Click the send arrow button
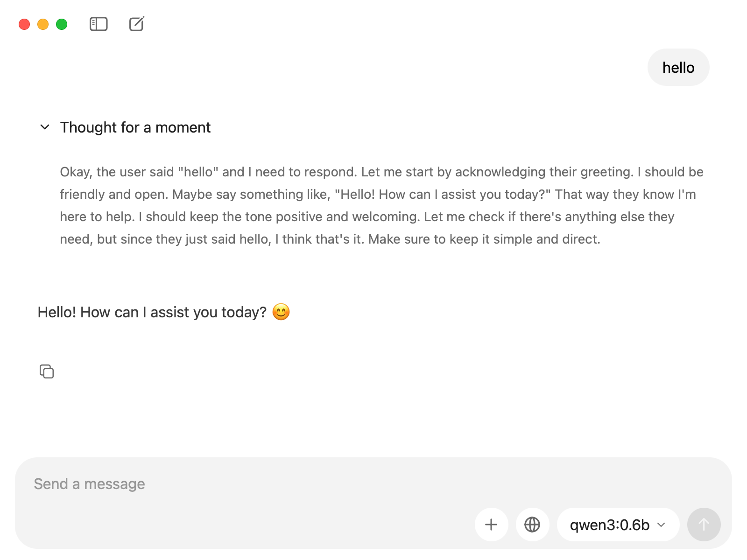 coord(704,525)
